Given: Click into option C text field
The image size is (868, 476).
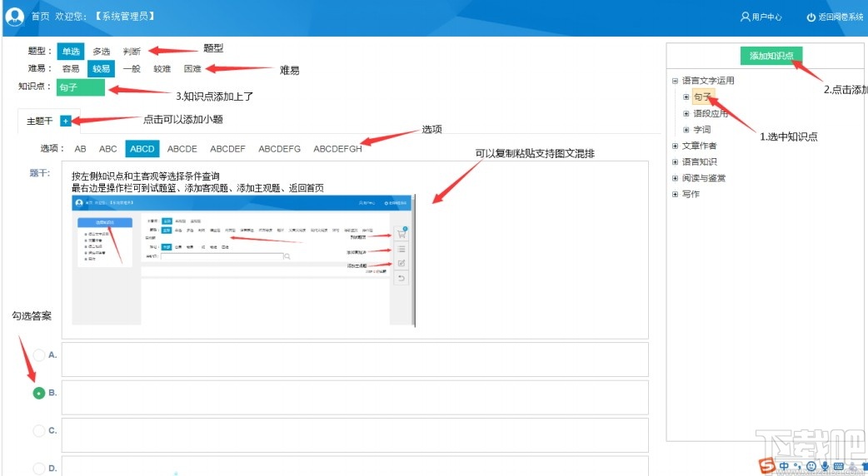Looking at the screenshot, I should coord(355,435).
